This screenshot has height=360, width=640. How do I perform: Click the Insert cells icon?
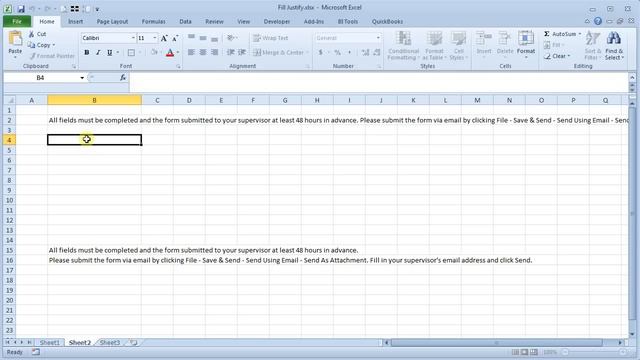point(484,39)
